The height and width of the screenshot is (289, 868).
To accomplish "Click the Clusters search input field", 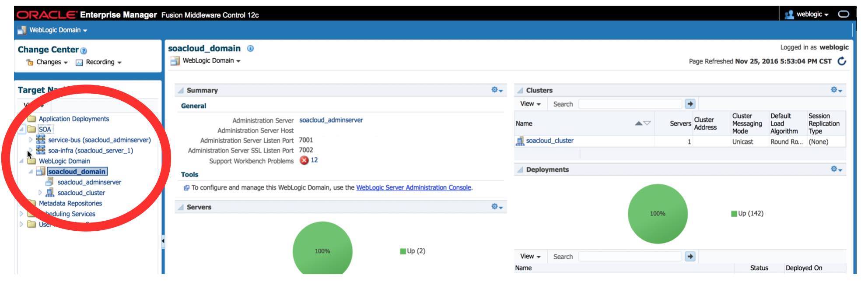I will [x=630, y=104].
